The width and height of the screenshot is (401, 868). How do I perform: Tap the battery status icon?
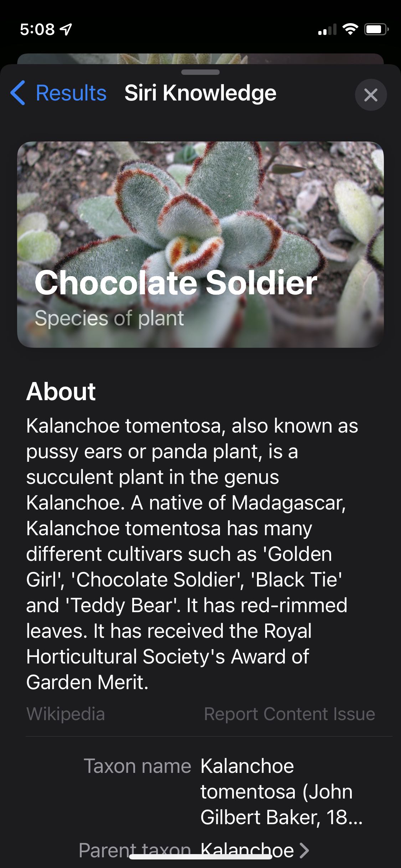click(376, 29)
